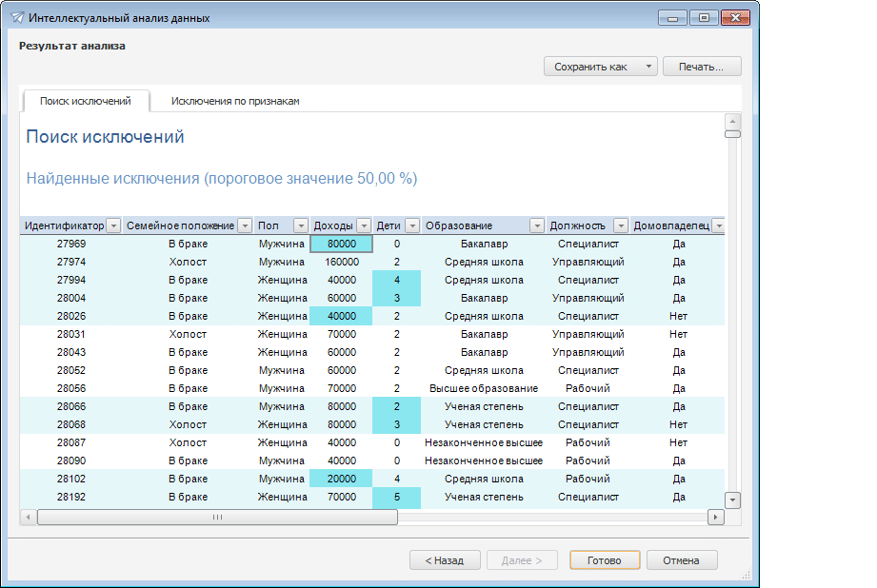Click the Сохранить как dropdown arrow
This screenshot has width=877, height=588.
click(x=648, y=67)
